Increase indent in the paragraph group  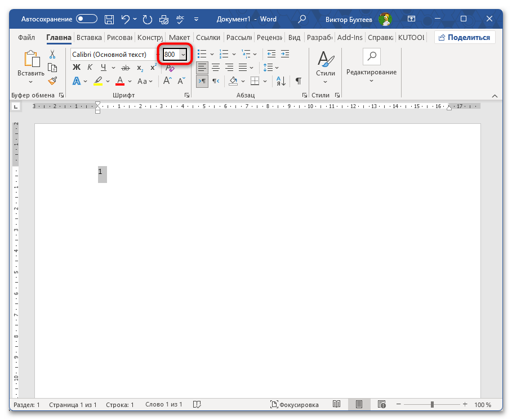click(285, 54)
